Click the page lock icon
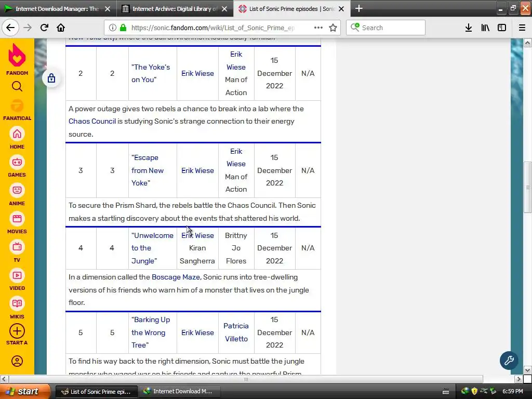 [51, 78]
